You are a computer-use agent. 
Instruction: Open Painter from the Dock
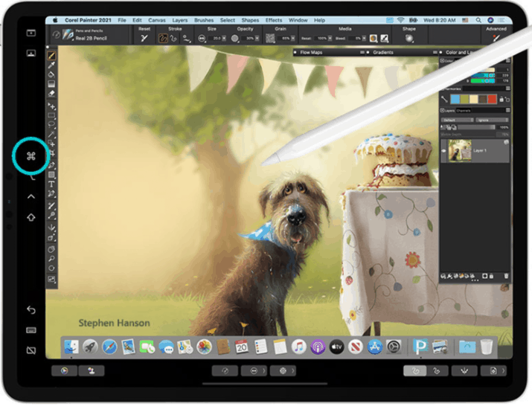[420, 347]
